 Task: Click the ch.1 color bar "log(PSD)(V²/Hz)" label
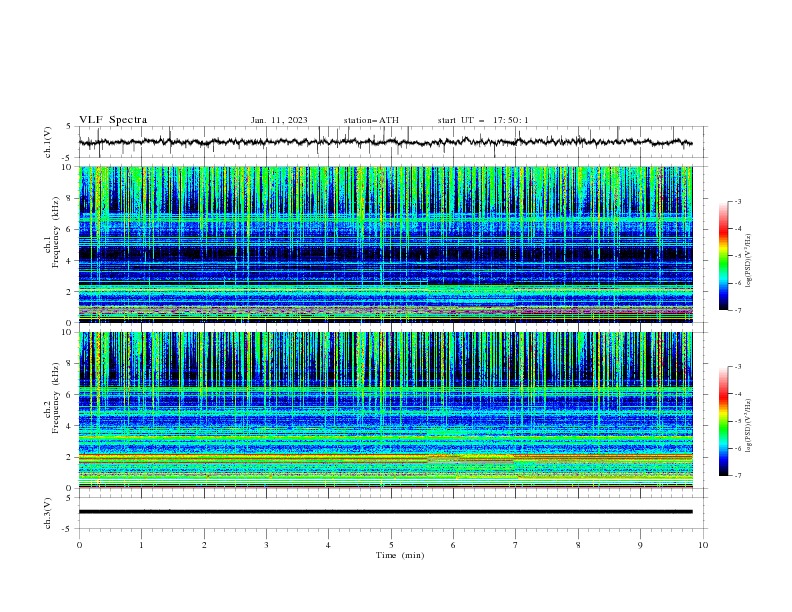tap(749, 261)
